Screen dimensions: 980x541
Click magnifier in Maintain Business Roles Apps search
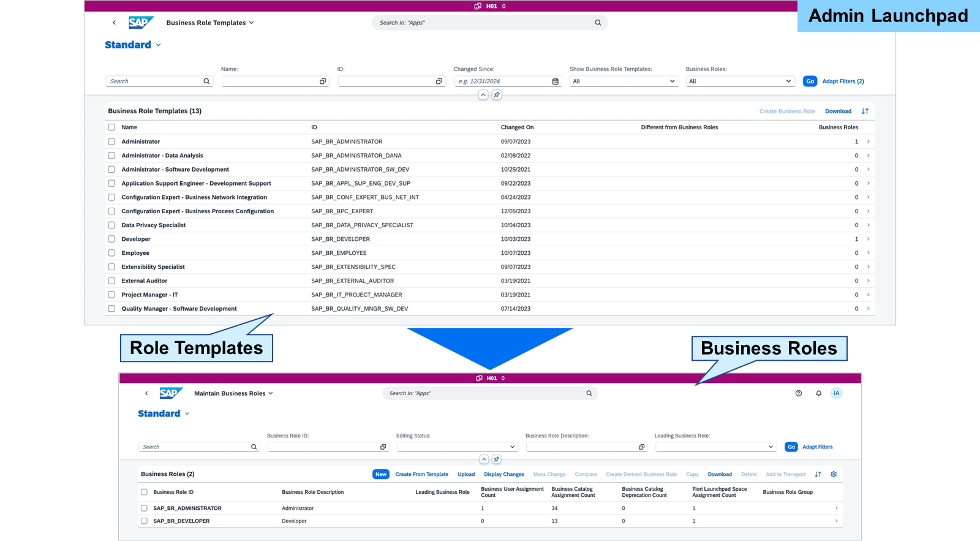pos(589,393)
